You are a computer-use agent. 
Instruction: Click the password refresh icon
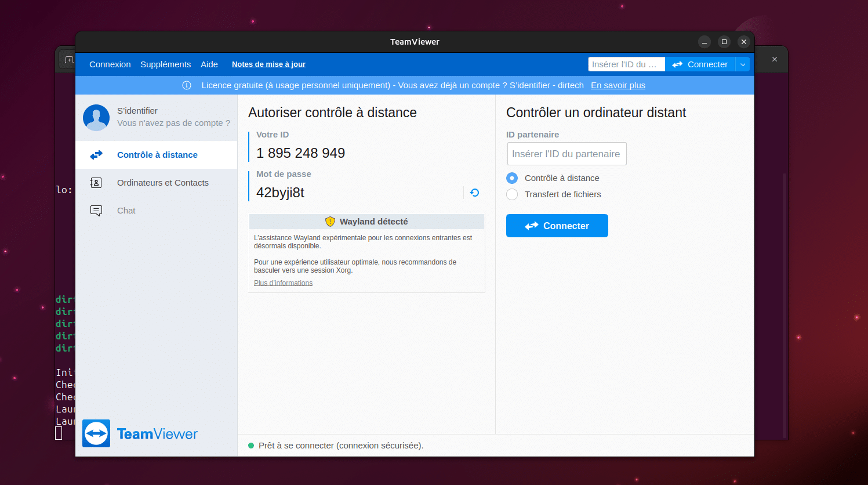474,193
